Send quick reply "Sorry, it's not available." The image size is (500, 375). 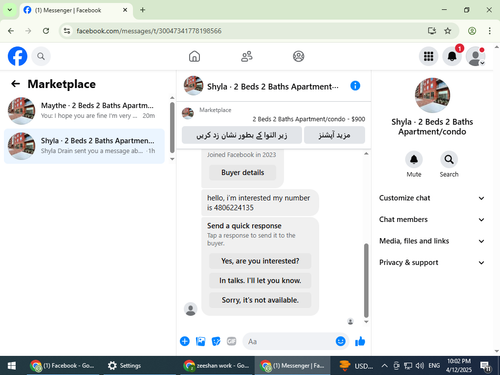pos(260,300)
